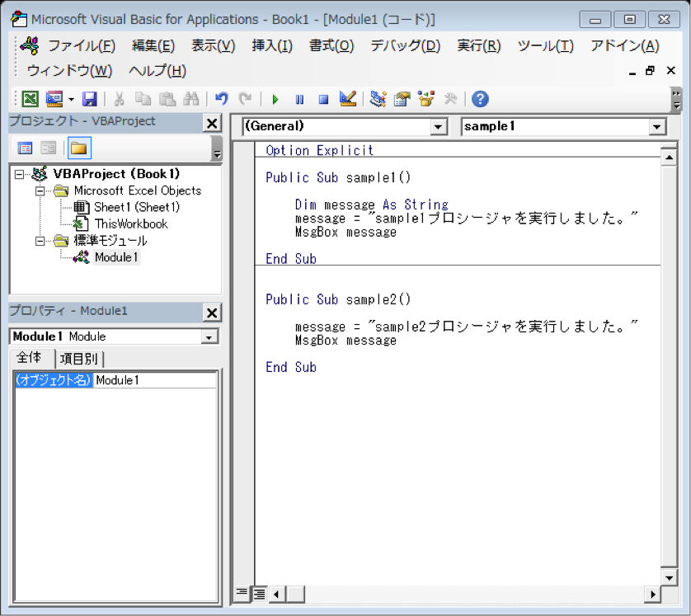This screenshot has width=691, height=616.
Task: Select the VBAProject (Book1) root node
Action: click(x=116, y=174)
